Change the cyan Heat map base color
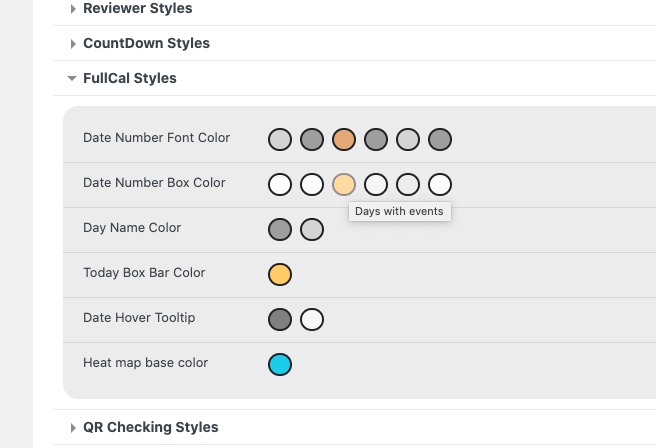The height and width of the screenshot is (448, 656). click(x=280, y=364)
